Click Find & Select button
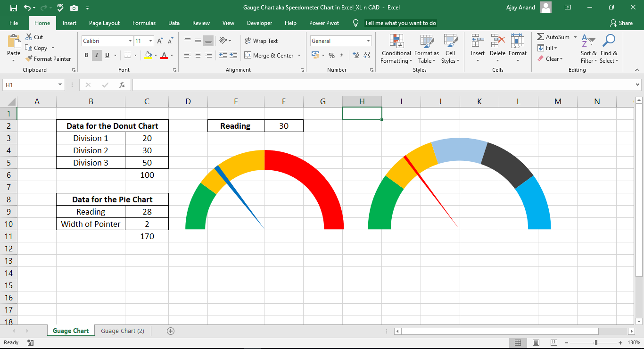Viewport: 644px width, 349px height. point(609,49)
